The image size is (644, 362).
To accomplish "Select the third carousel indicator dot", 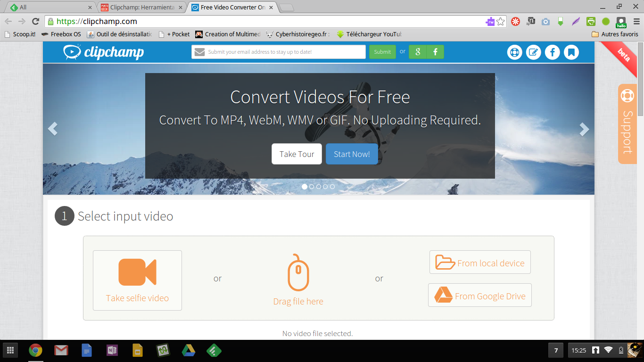I will click(x=319, y=187).
